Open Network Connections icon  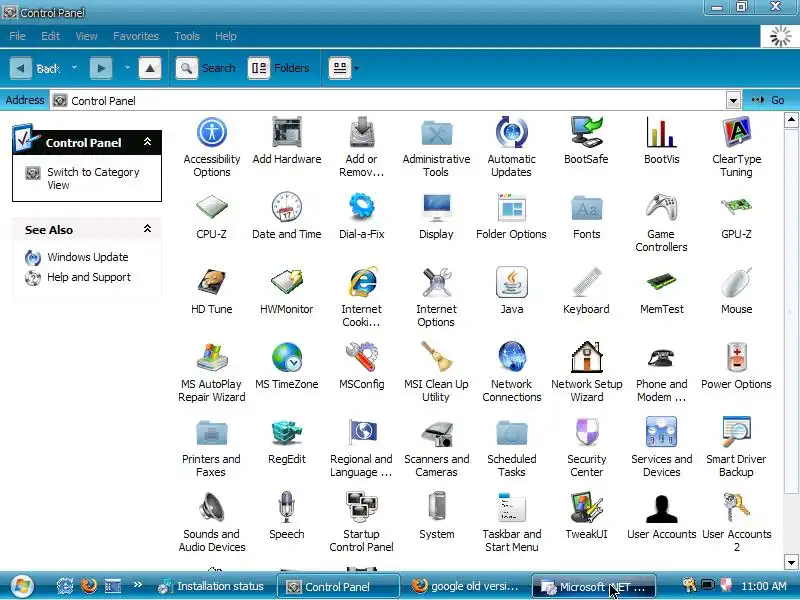[512, 357]
